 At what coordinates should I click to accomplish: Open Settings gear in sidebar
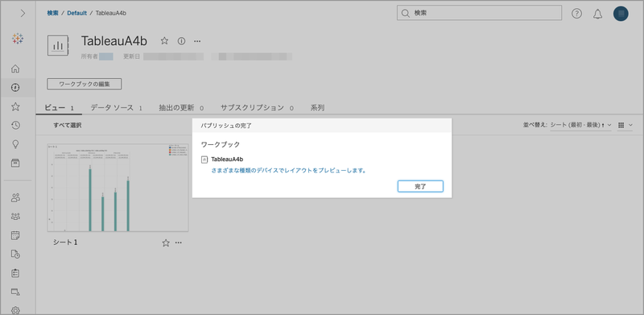point(15,310)
